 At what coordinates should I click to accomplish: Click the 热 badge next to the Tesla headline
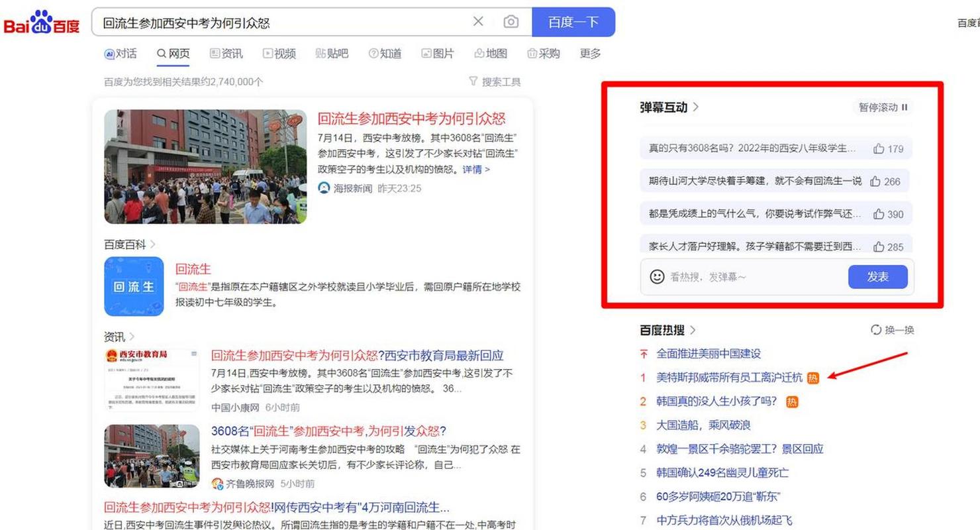tap(812, 378)
